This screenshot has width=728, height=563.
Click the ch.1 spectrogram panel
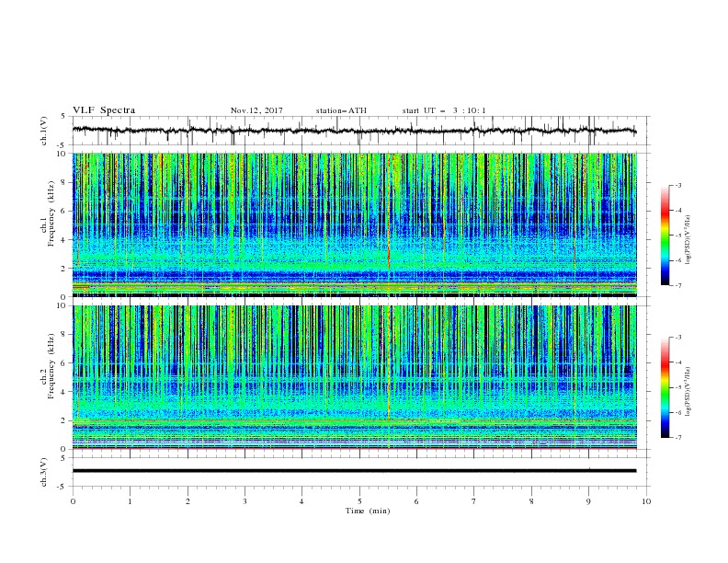(355, 224)
